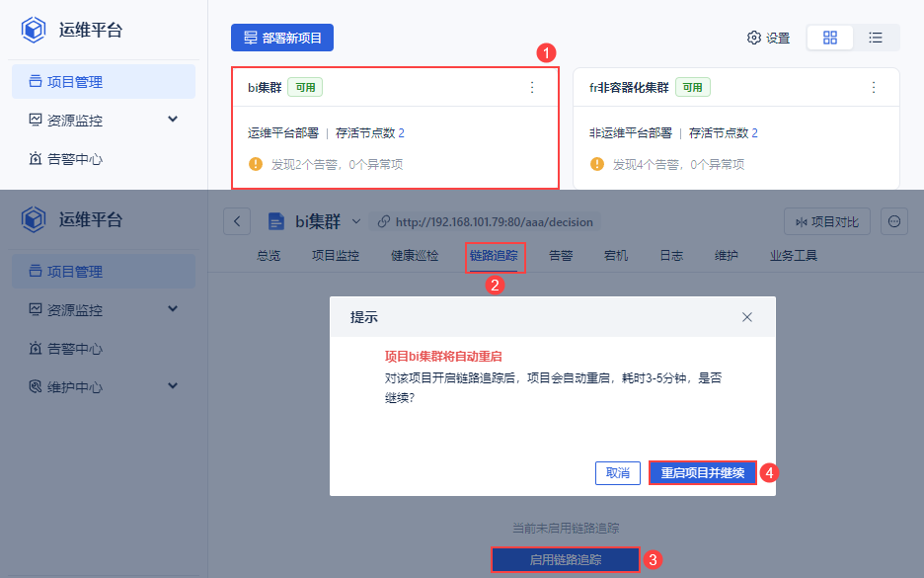Open the bi集群 card three-dot menu
This screenshot has height=578, width=924.
click(532, 87)
